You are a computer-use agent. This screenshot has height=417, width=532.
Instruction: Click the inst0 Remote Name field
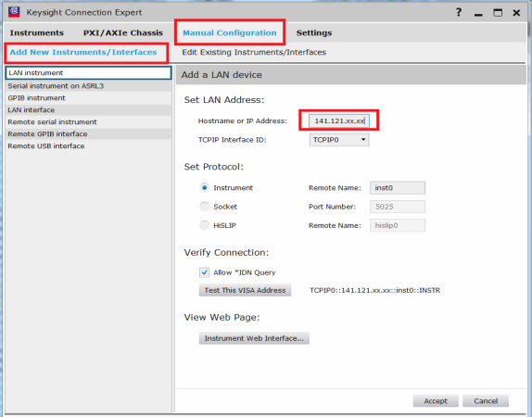click(398, 187)
